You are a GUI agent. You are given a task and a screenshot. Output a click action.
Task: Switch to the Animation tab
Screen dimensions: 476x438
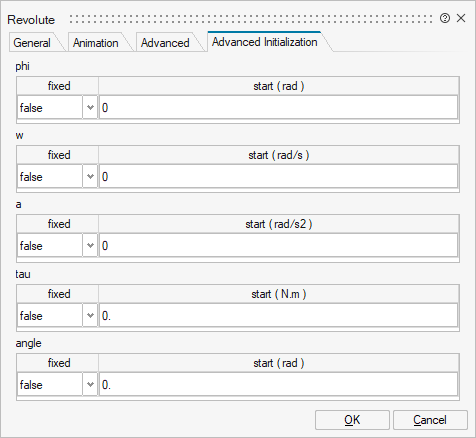coord(95,43)
